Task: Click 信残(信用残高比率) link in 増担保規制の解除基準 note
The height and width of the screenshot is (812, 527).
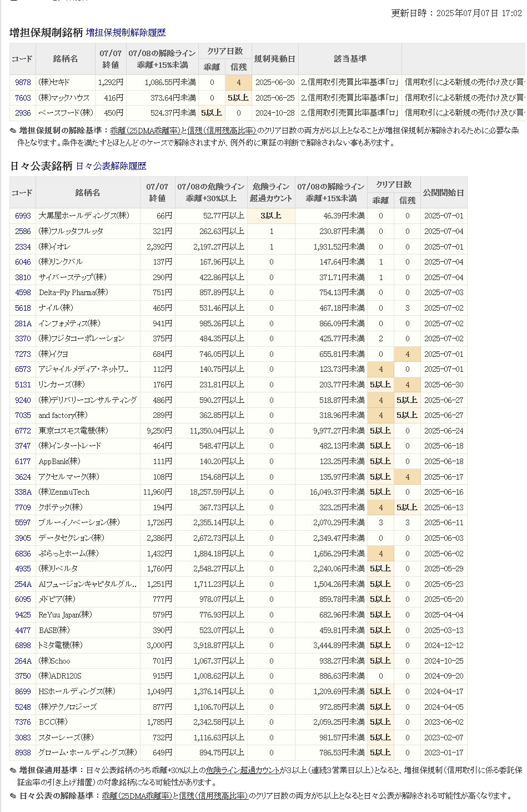Action: pyautogui.click(x=222, y=131)
